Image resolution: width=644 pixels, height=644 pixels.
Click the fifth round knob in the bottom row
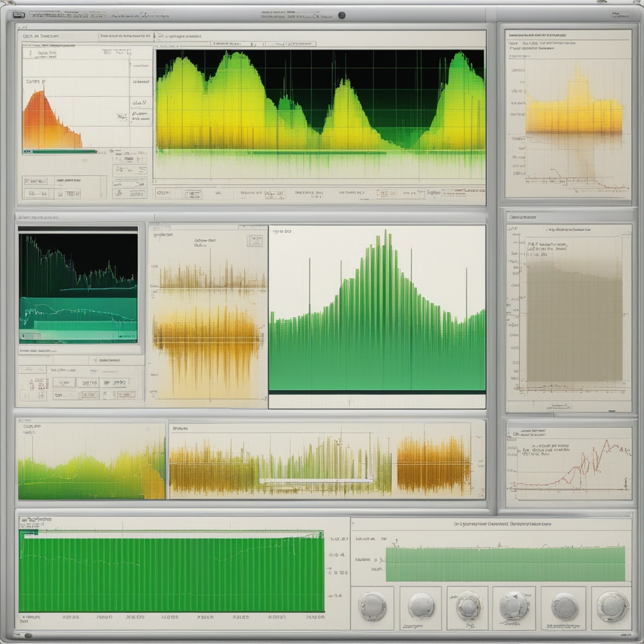564,607
